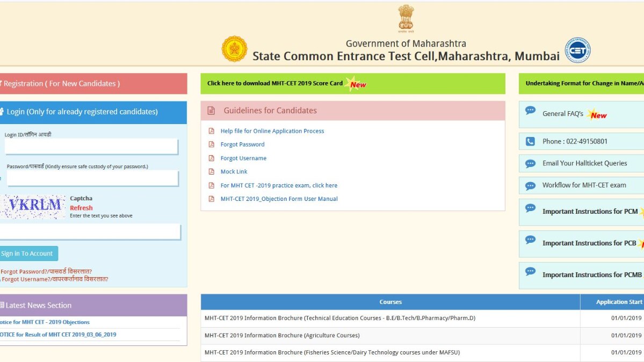Click the CET Cell round logo

pyautogui.click(x=577, y=50)
